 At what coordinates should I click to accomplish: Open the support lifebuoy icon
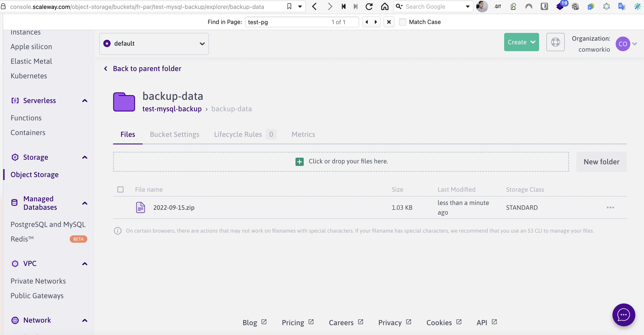555,42
